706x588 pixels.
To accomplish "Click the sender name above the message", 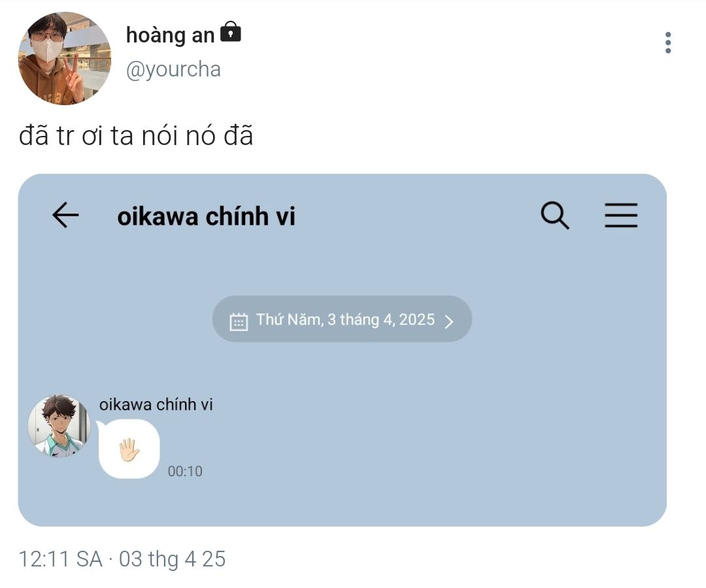I will pyautogui.click(x=156, y=404).
